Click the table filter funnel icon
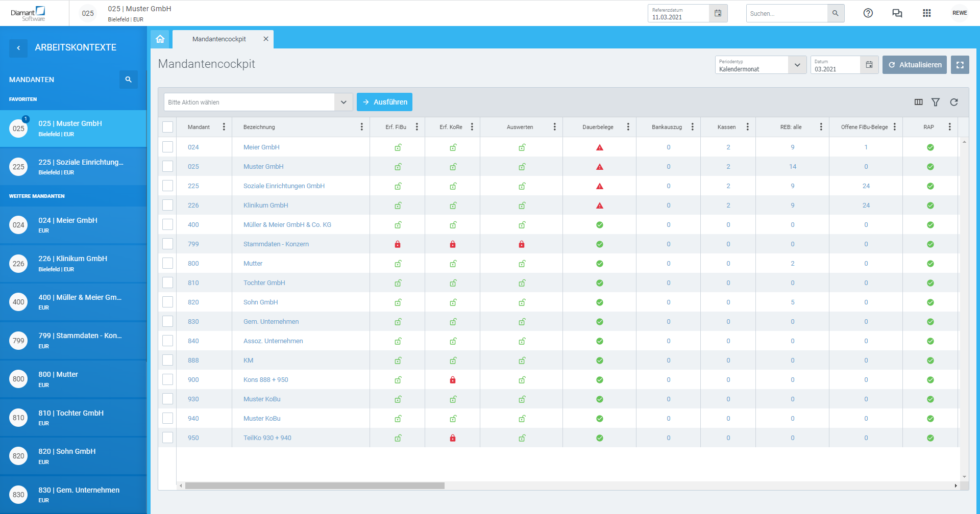980x514 pixels. 936,102
